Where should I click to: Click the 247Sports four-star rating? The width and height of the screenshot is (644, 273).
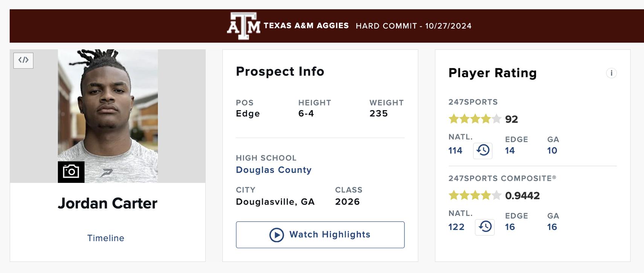(475, 119)
